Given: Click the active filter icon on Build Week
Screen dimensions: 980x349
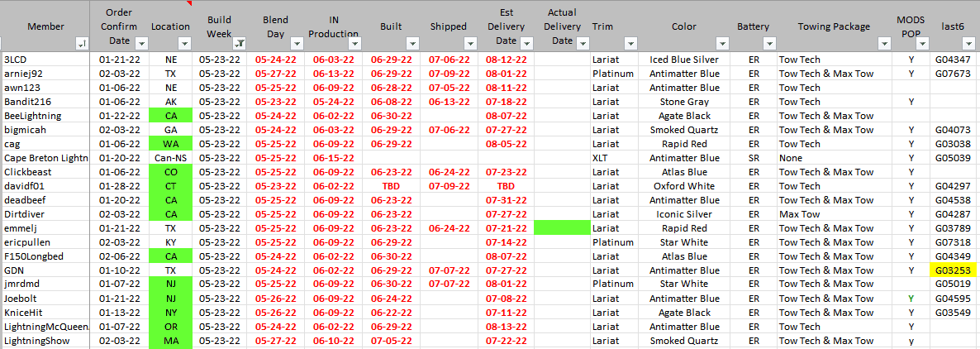Looking at the screenshot, I should pos(239,43).
